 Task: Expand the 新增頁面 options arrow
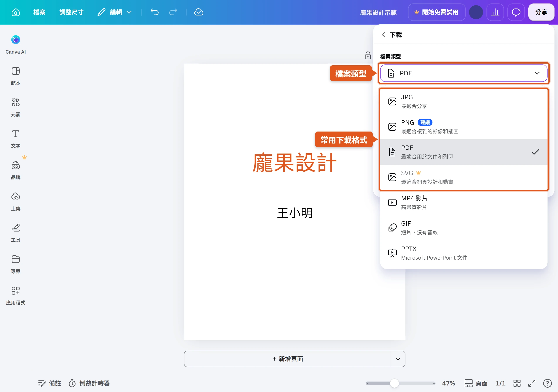click(x=398, y=359)
